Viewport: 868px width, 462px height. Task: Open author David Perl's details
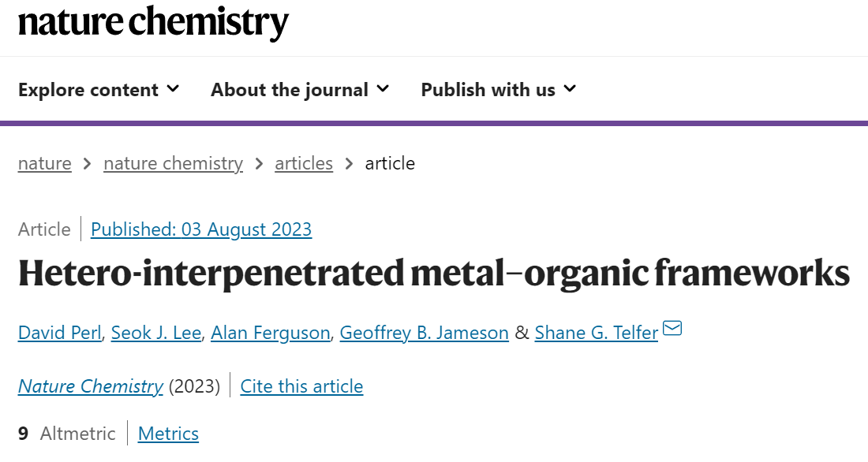pos(60,333)
